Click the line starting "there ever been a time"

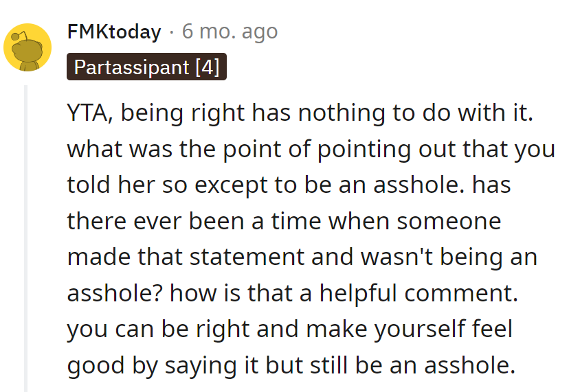point(284,221)
